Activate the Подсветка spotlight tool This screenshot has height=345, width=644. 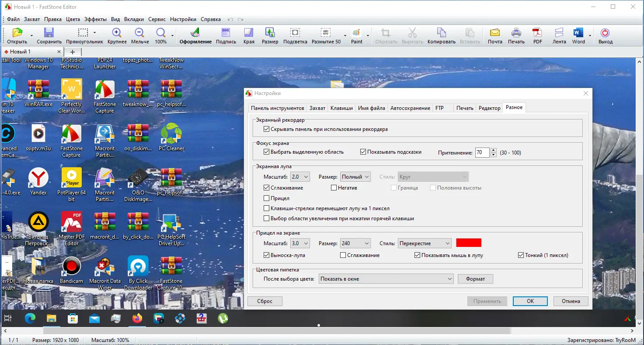point(295,33)
